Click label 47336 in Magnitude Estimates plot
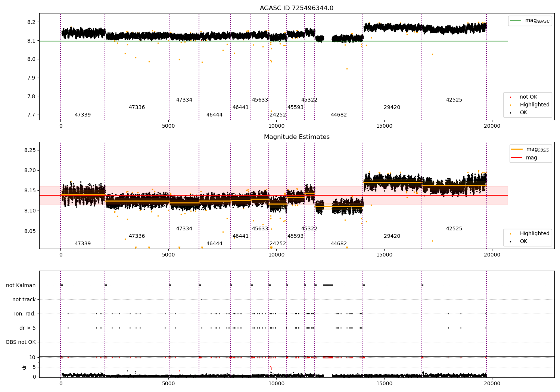Viewport: 560px width, 392px height. coord(137,236)
